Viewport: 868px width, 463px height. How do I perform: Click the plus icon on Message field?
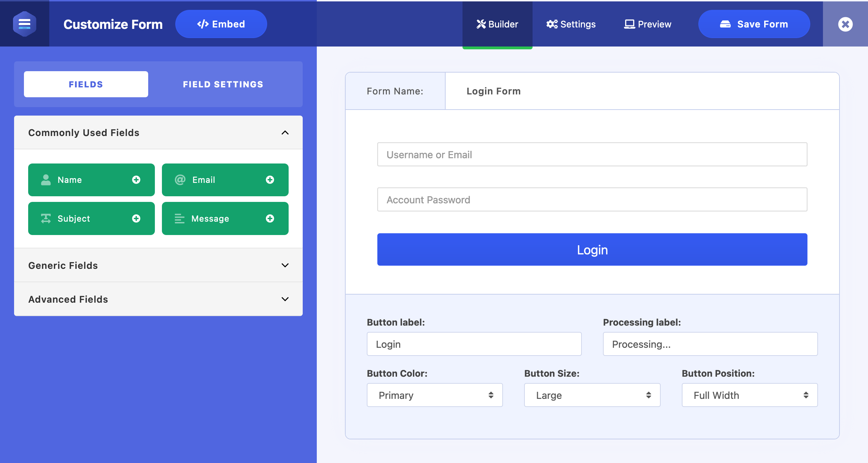pos(270,218)
